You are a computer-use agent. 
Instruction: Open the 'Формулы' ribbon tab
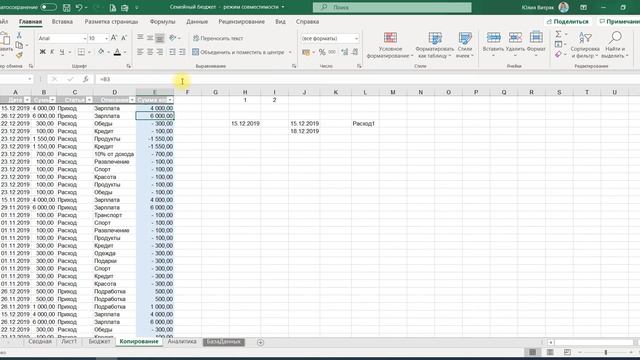tap(162, 22)
